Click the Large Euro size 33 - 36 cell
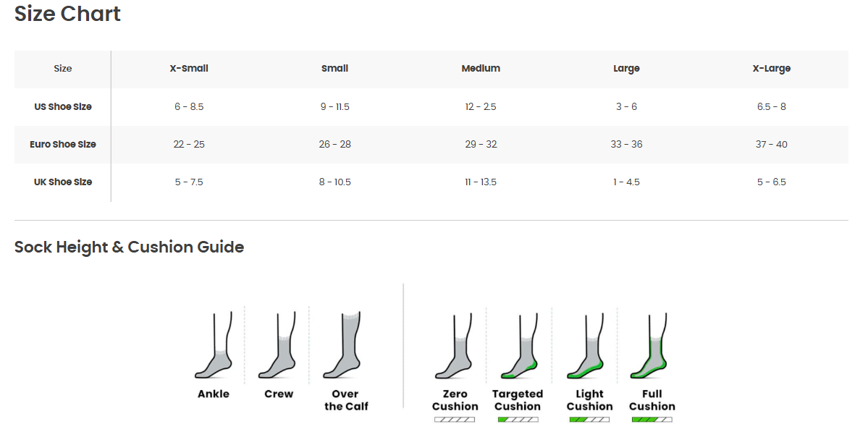Screen dimensions: 868x445 pyautogui.click(x=626, y=144)
